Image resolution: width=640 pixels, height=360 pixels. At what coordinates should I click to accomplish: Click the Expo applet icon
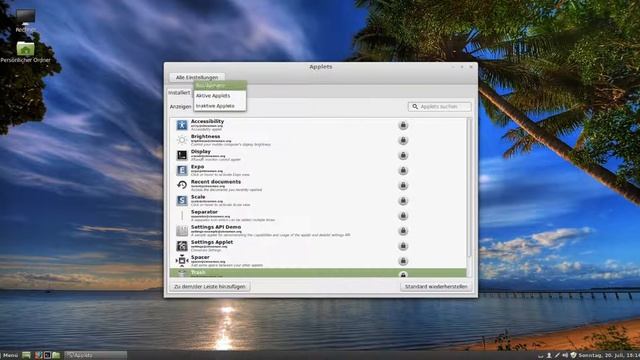coord(182,170)
